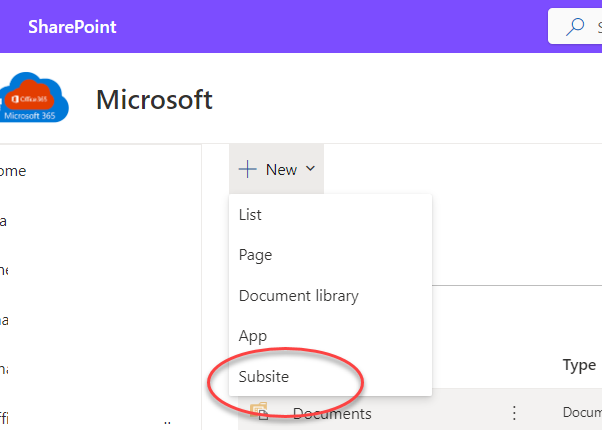Open the Documents row ellipsis menu

(x=514, y=413)
